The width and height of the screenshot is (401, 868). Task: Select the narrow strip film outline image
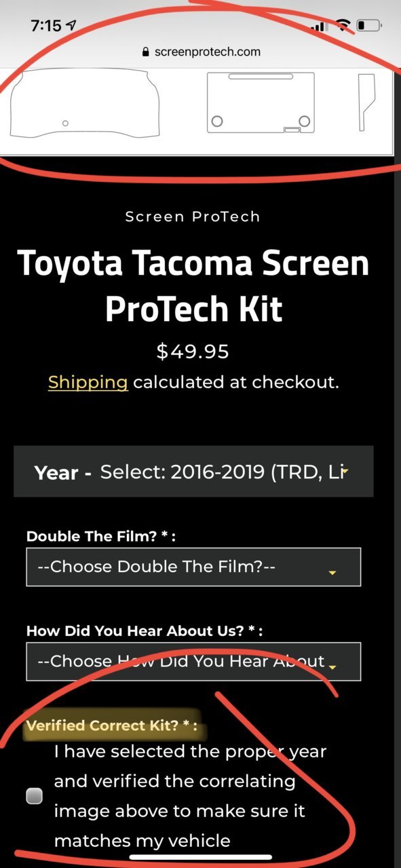tap(366, 102)
